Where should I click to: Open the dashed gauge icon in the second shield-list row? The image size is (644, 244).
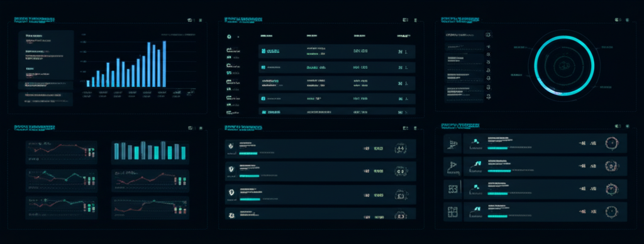click(x=401, y=172)
